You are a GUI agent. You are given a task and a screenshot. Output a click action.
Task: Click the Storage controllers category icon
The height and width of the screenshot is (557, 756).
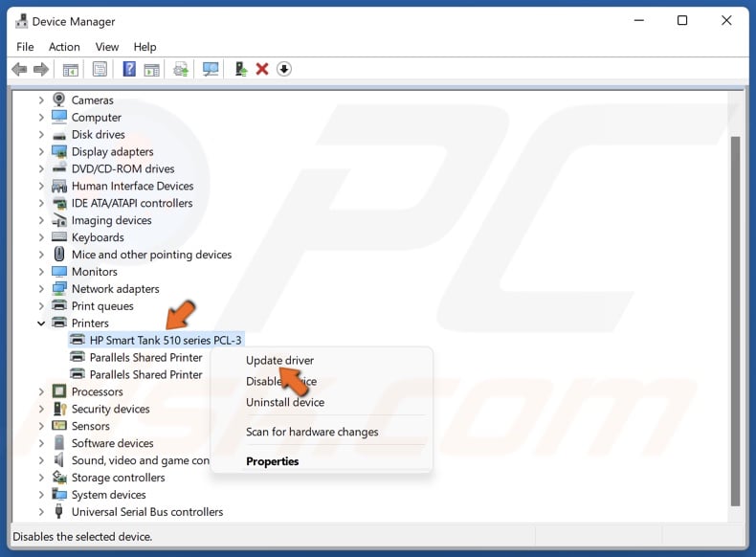59,477
